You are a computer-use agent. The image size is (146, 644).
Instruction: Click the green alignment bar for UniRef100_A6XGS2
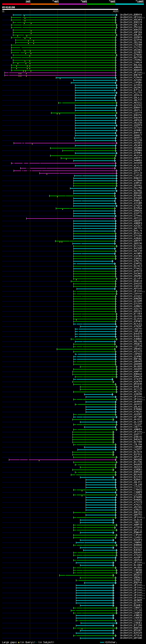click(87, 103)
